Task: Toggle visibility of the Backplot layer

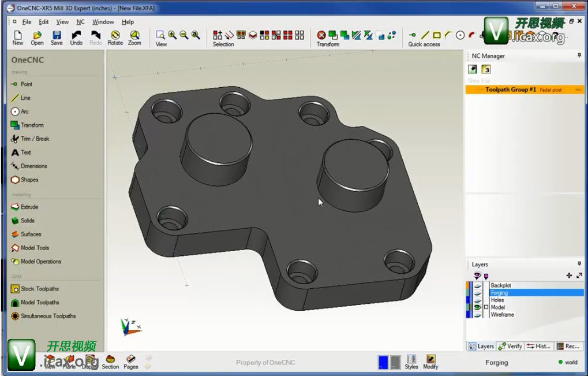Action: click(477, 285)
